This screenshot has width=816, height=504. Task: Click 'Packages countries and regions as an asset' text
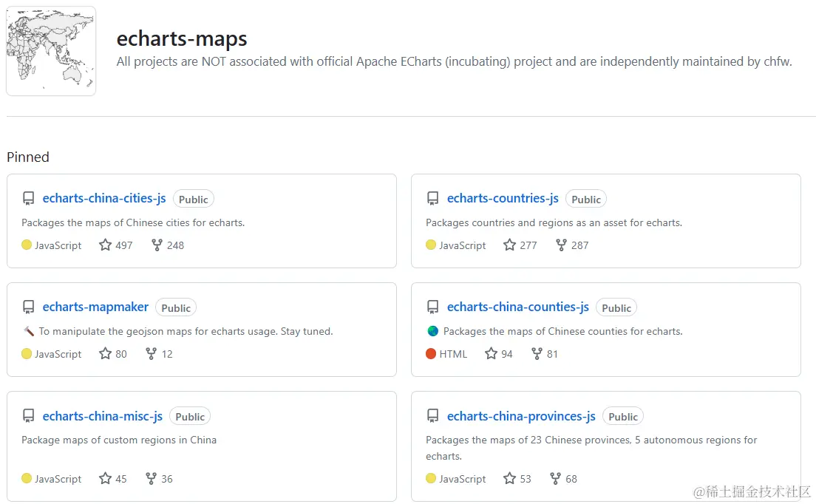coord(554,222)
